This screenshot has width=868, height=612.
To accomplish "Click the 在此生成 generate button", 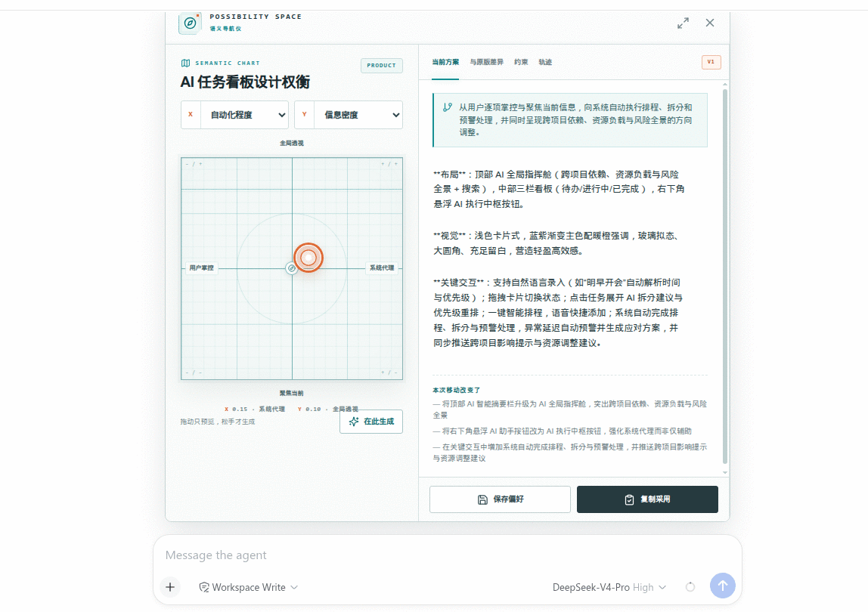I will (371, 422).
